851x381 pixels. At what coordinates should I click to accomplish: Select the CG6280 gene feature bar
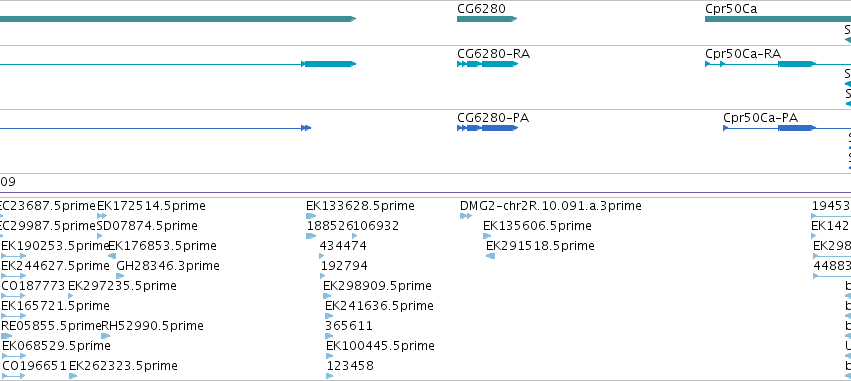487,19
